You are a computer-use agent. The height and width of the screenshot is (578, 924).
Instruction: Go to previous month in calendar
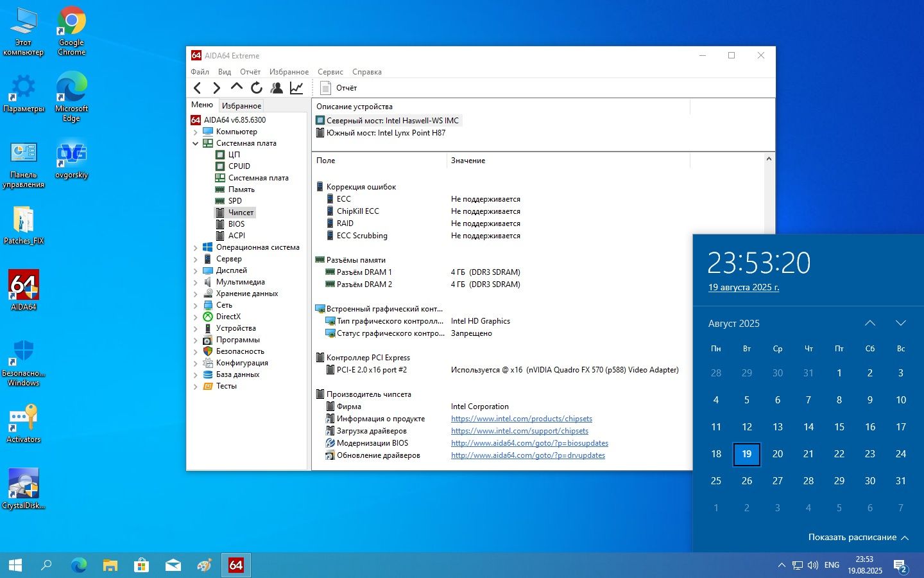click(870, 323)
